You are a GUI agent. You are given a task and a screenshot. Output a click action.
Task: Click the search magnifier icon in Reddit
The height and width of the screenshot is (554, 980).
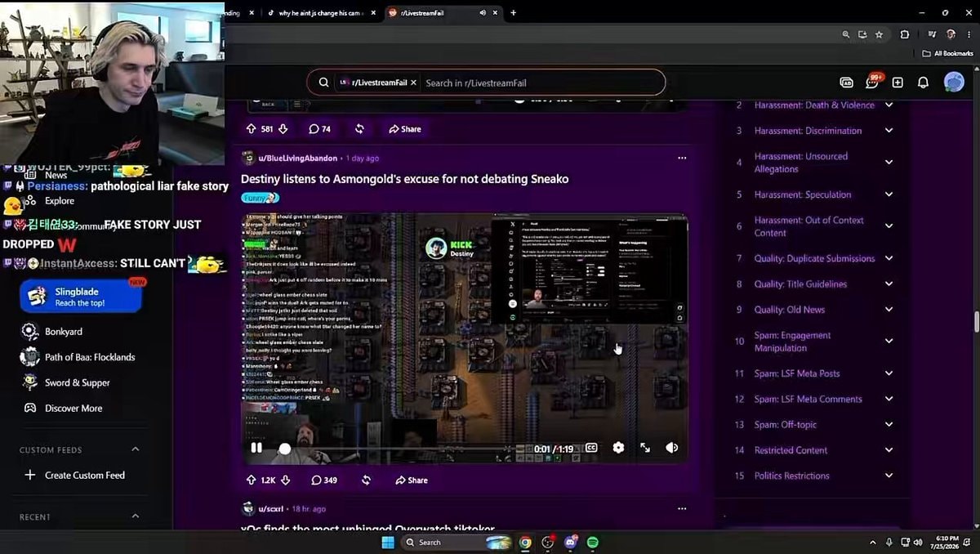click(x=323, y=83)
